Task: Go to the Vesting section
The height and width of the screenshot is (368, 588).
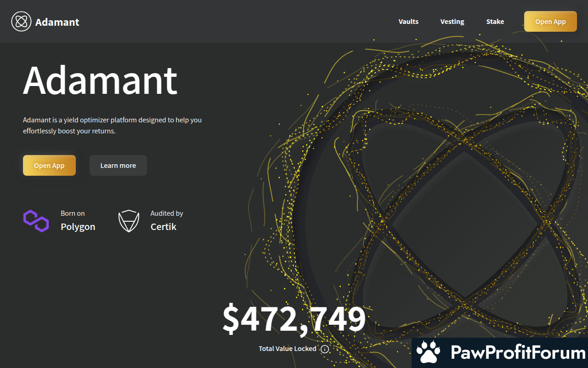Action: (452, 22)
